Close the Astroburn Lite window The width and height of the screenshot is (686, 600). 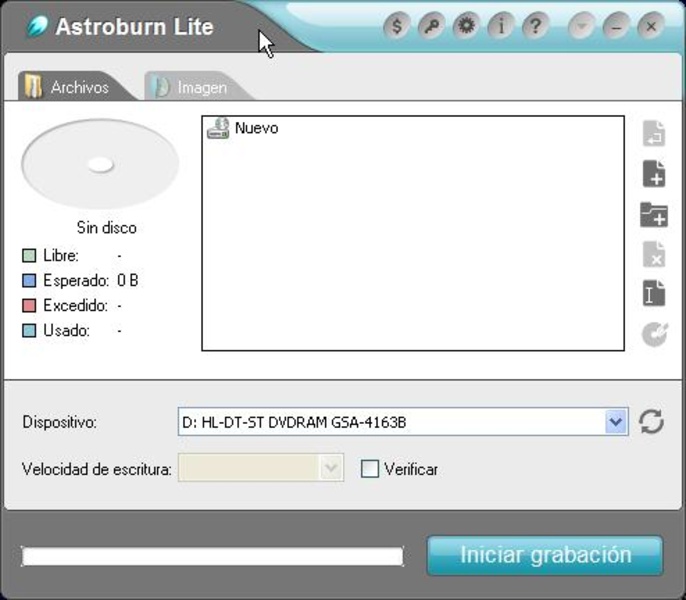(651, 26)
